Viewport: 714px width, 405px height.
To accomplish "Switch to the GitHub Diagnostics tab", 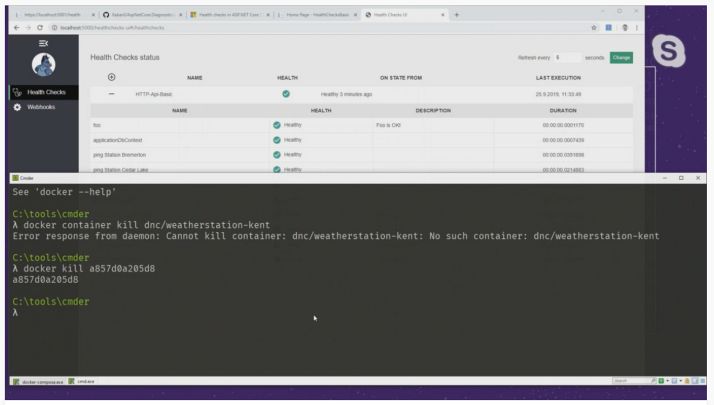I will [x=141, y=15].
